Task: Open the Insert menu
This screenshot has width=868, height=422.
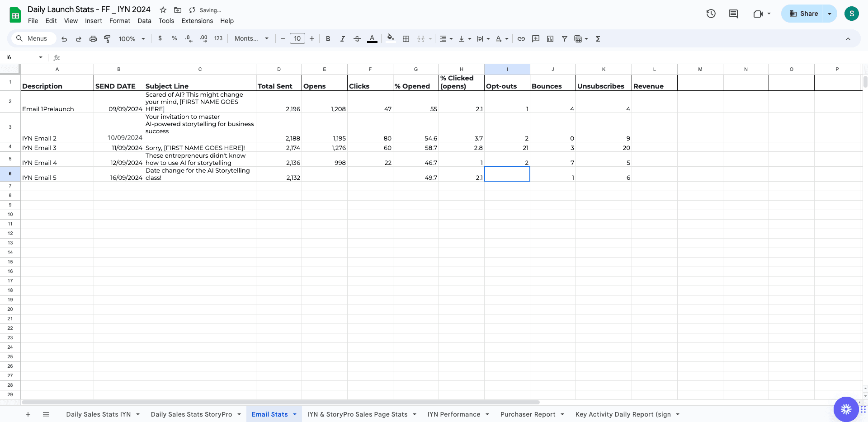Action: click(x=94, y=21)
